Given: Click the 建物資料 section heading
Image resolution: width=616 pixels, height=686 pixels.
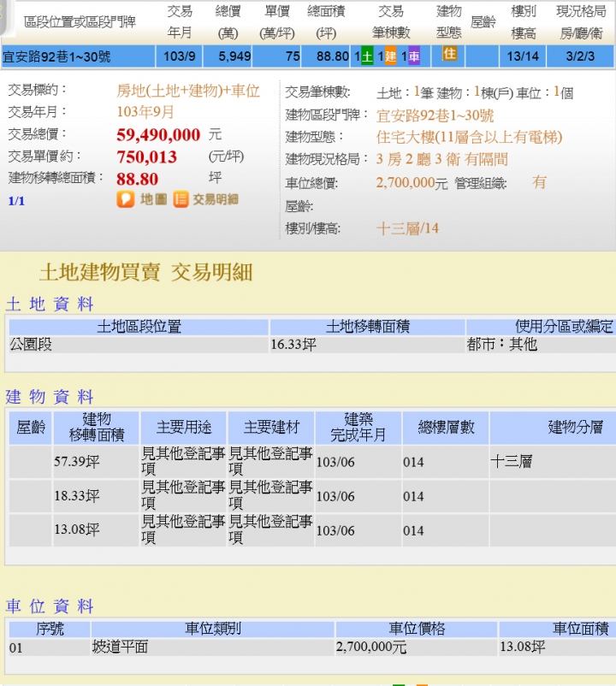Looking at the screenshot, I should (50, 397).
